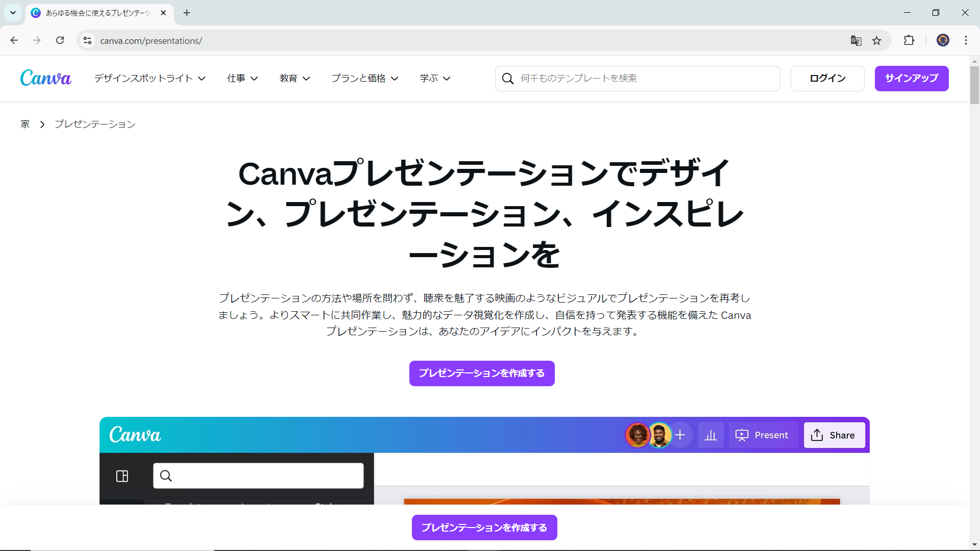Click the Canva logo to go home

tap(45, 78)
